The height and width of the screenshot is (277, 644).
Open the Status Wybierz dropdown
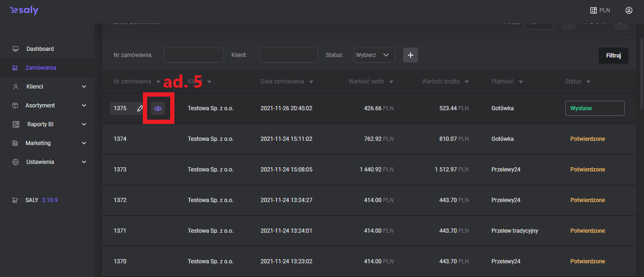pyautogui.click(x=374, y=55)
